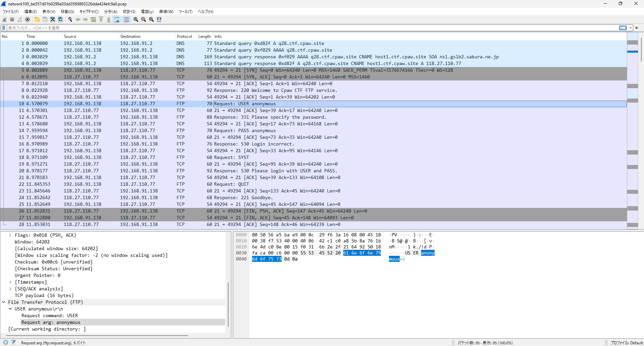Toggle packet colorization rules button
The width and height of the screenshot is (644, 346).
pos(126,19)
